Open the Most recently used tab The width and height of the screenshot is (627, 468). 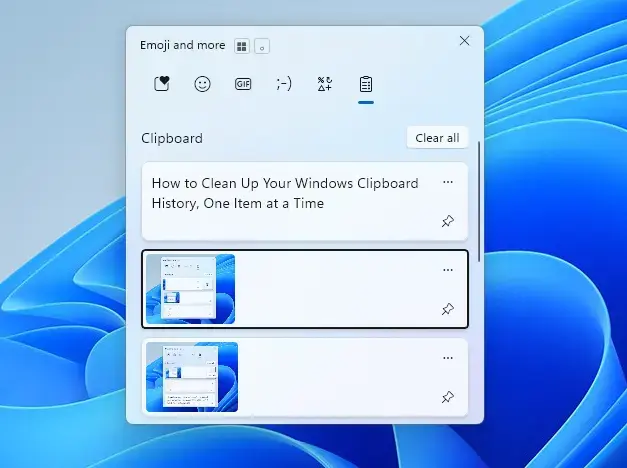tap(162, 84)
